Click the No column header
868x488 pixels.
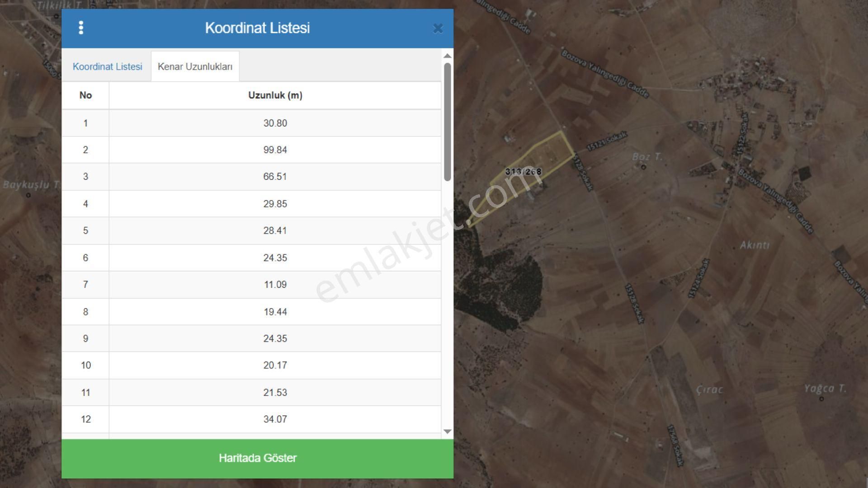(x=85, y=95)
